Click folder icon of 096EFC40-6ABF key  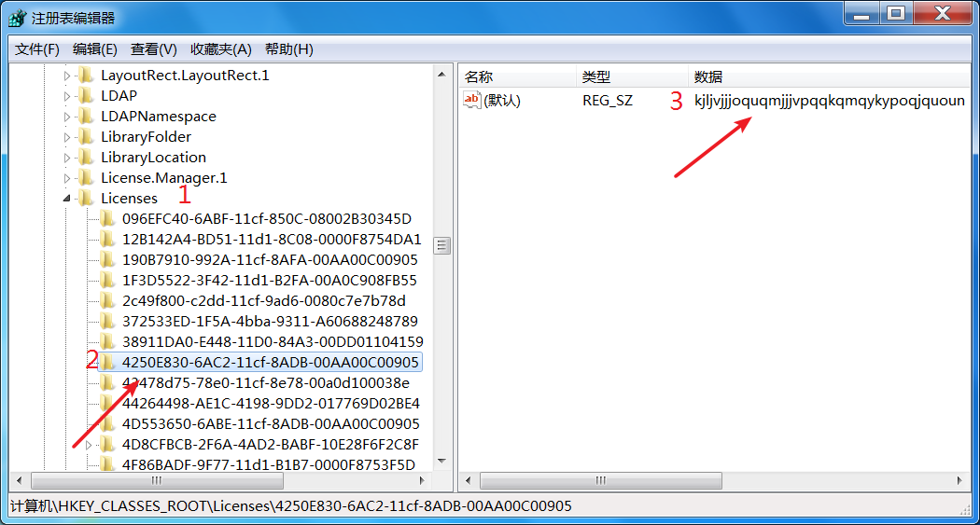[107, 218]
